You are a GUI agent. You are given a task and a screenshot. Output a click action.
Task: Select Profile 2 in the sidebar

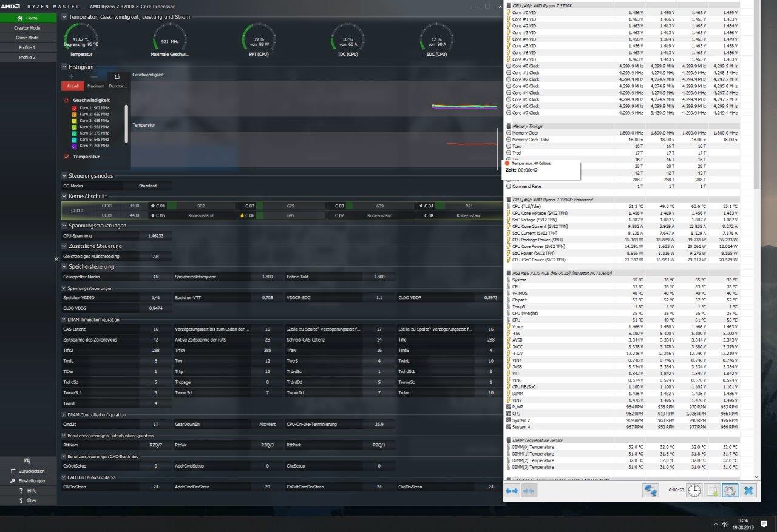click(x=28, y=57)
